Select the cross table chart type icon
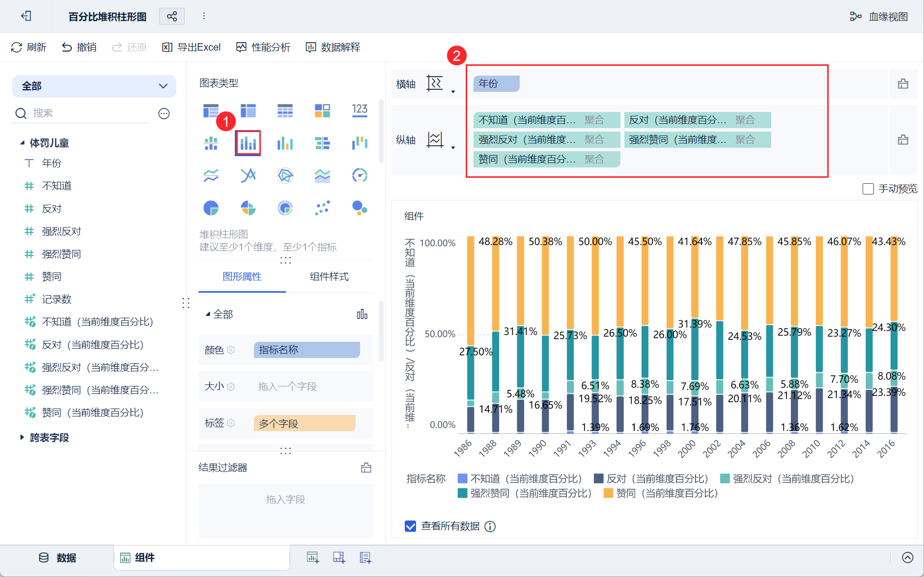Screen dimensions: 924x577 tap(248, 110)
